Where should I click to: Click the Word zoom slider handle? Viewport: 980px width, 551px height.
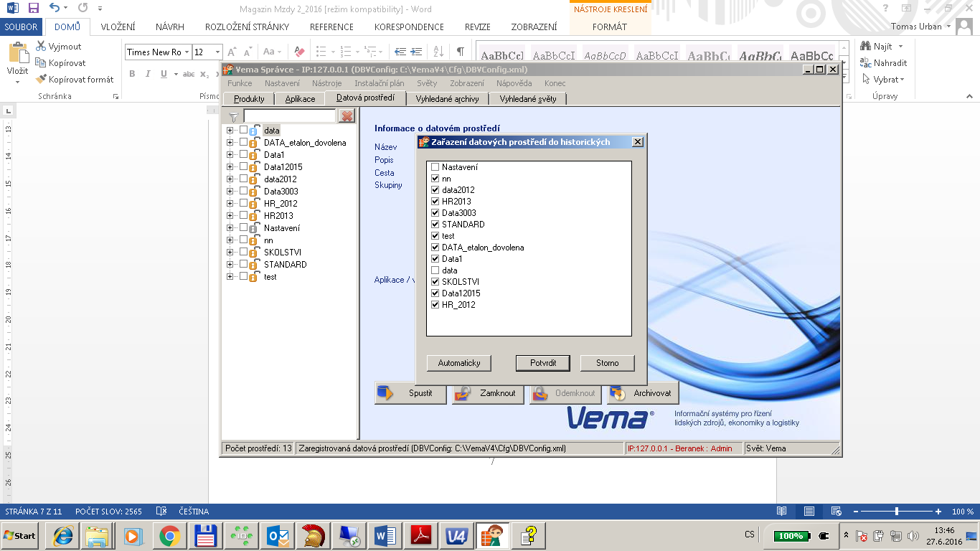click(x=897, y=512)
